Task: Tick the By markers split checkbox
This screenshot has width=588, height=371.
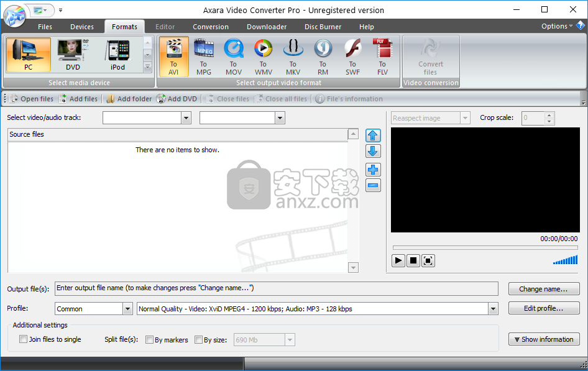Action: click(x=149, y=340)
